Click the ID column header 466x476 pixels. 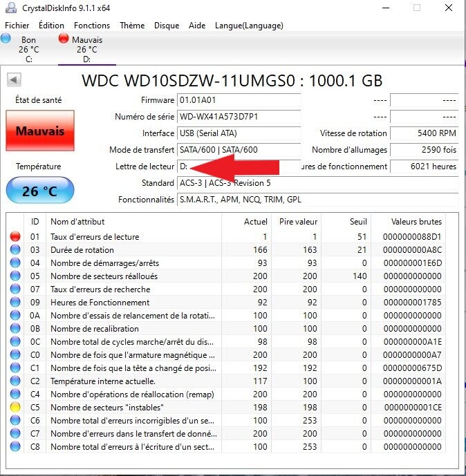click(35, 222)
